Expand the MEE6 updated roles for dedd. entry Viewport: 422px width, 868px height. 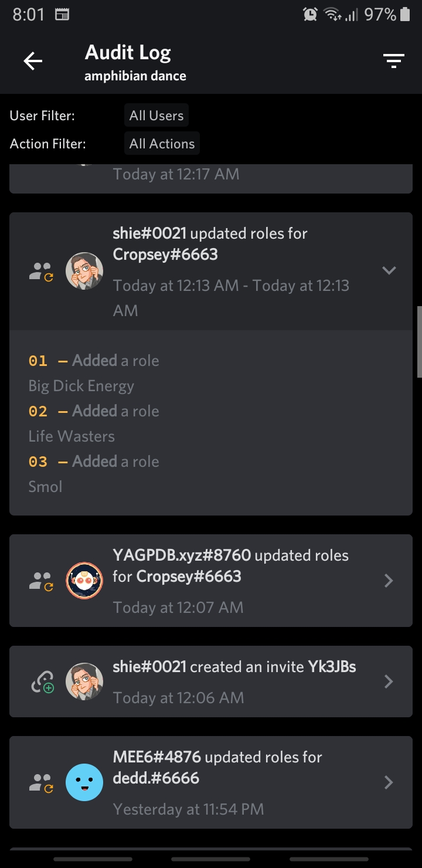click(388, 782)
